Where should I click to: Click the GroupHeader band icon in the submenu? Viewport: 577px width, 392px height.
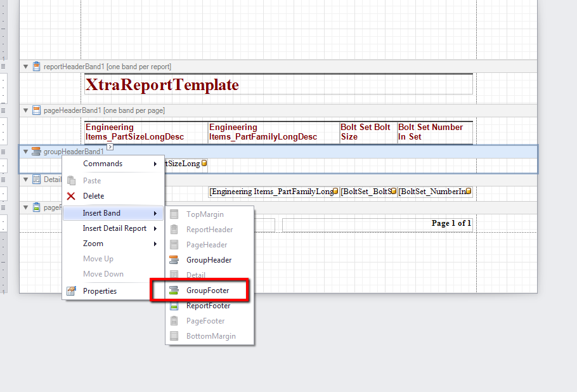pos(174,259)
